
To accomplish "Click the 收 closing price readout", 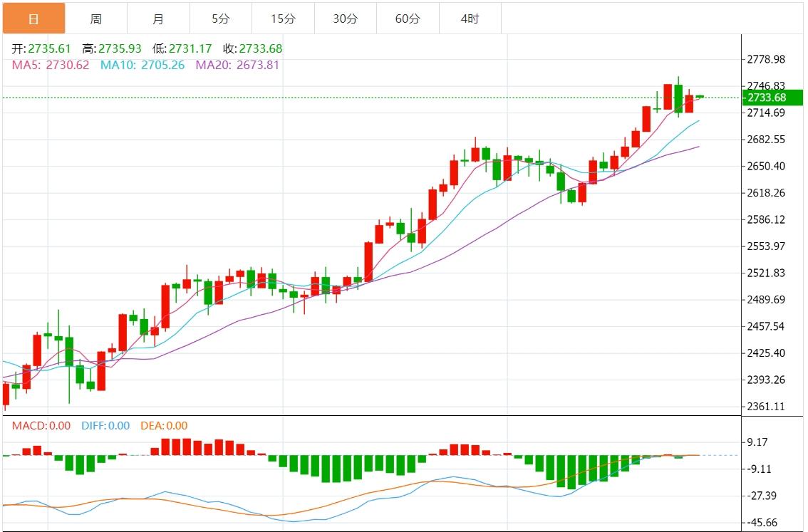I will (x=252, y=49).
